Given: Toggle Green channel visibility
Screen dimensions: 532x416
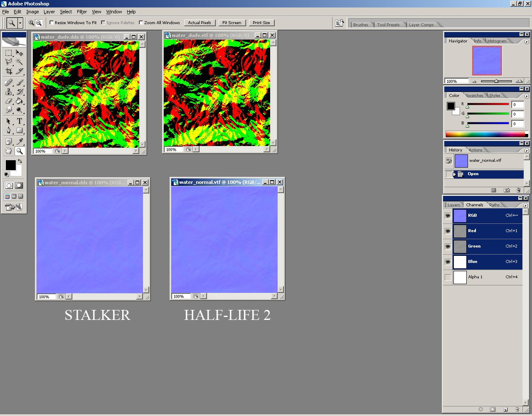Looking at the screenshot, I should tap(448, 246).
